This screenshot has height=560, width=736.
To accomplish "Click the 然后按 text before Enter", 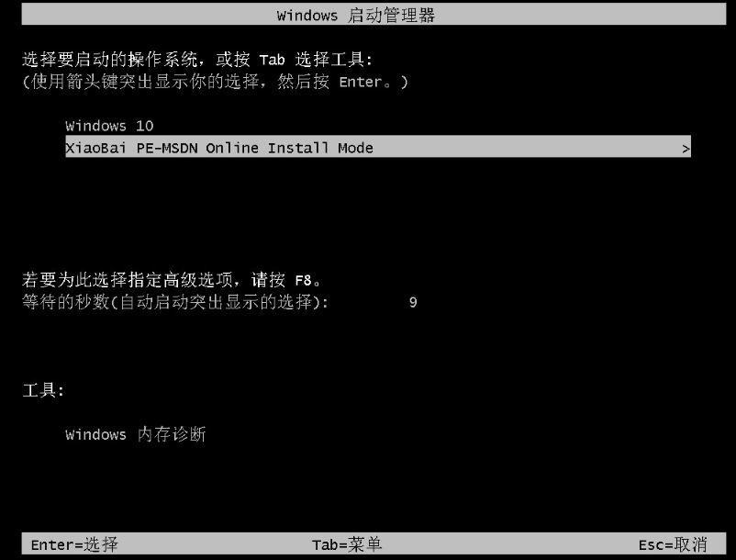I will 303,82.
